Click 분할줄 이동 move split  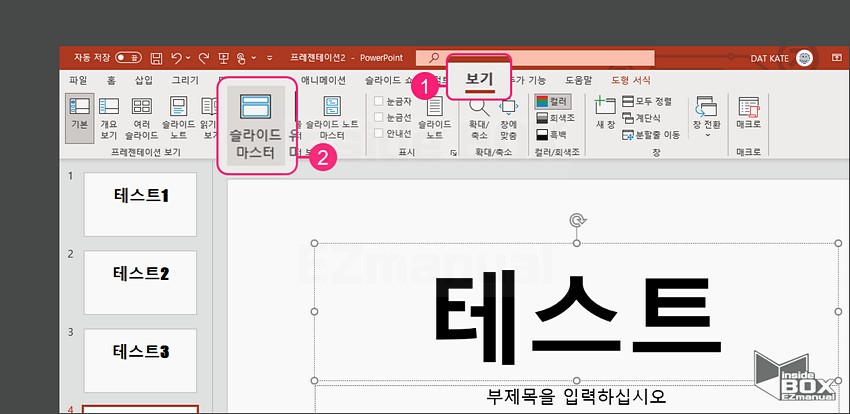pos(651,135)
